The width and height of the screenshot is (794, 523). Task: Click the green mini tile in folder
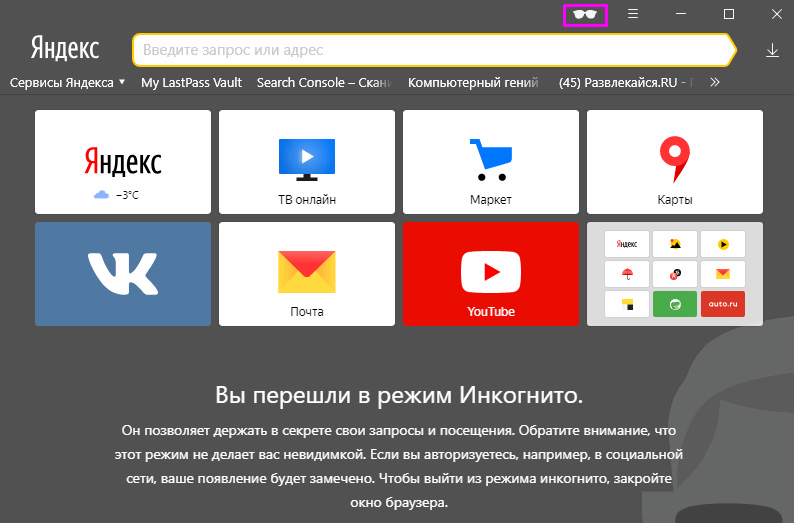pyautogui.click(x=675, y=304)
